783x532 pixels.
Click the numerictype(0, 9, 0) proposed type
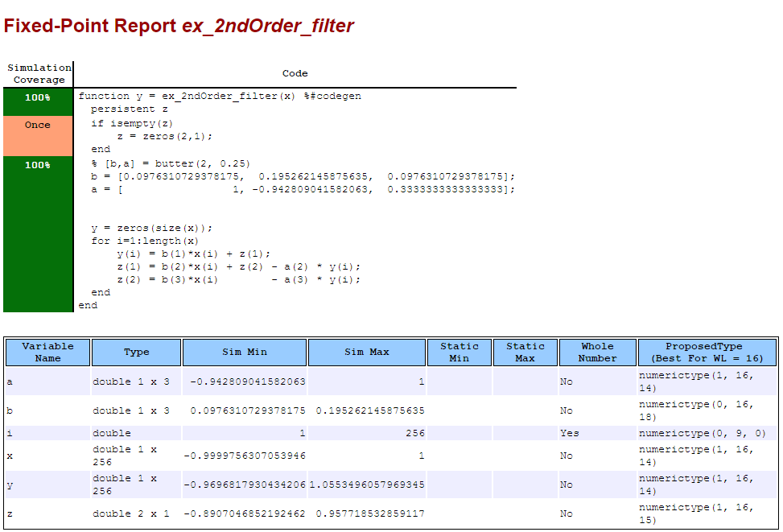click(x=702, y=433)
